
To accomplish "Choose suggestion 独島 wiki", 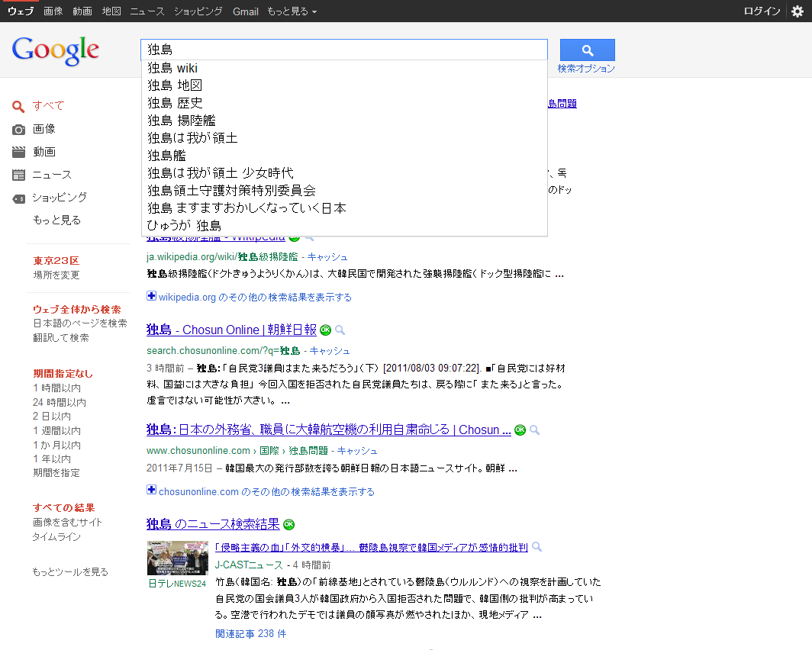I will 344,68.
